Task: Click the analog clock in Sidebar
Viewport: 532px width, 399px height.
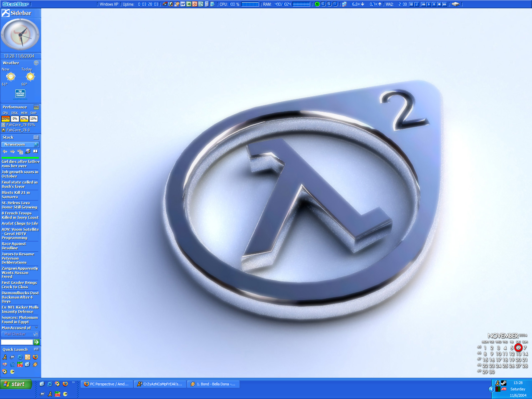Action: (20, 35)
